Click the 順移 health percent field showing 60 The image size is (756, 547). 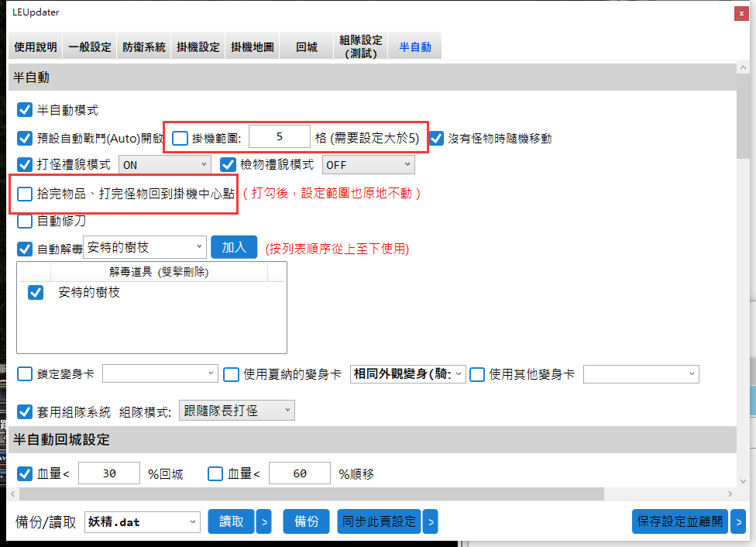[x=300, y=473]
